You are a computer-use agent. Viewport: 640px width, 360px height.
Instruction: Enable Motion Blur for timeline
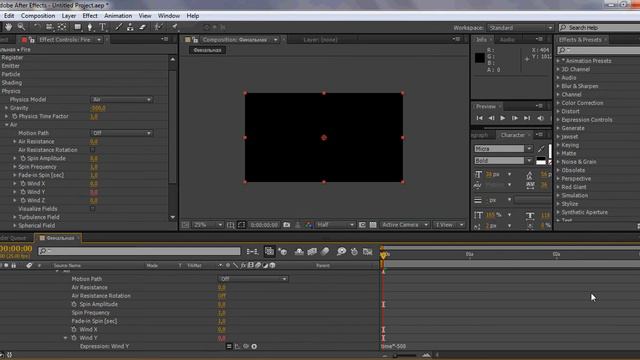point(325,252)
